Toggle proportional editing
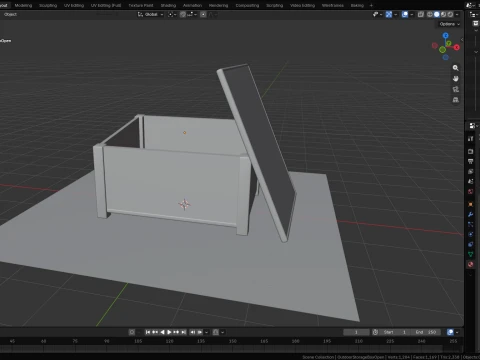 point(203,14)
